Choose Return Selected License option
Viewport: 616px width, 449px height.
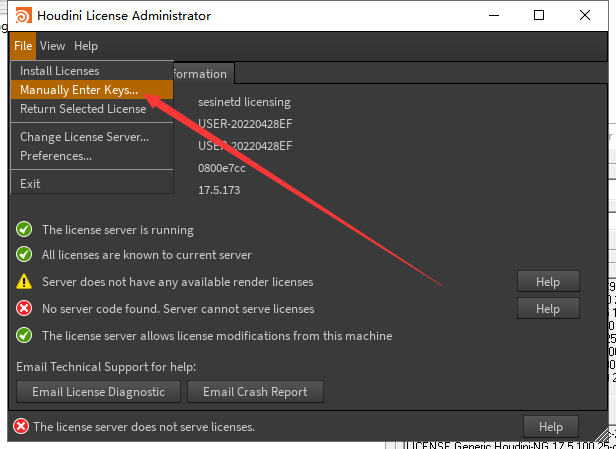83,109
